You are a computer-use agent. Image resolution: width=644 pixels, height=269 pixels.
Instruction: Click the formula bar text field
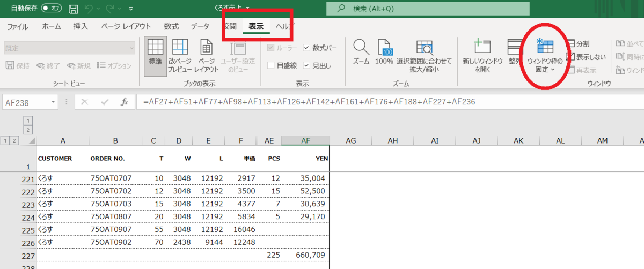391,102
